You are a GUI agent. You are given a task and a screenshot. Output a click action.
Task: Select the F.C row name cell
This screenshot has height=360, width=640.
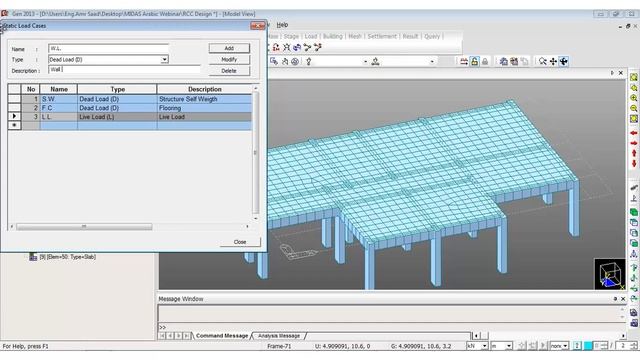point(59,108)
